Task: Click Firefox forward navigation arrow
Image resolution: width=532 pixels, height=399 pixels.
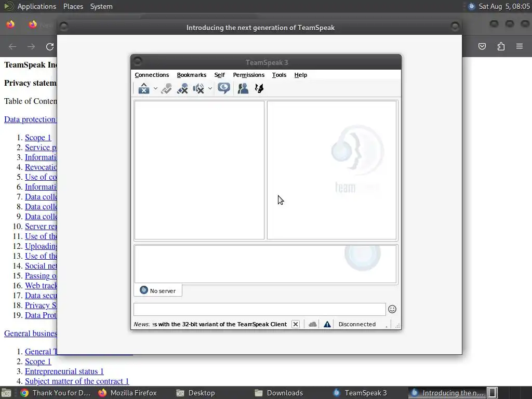Action: click(x=31, y=46)
